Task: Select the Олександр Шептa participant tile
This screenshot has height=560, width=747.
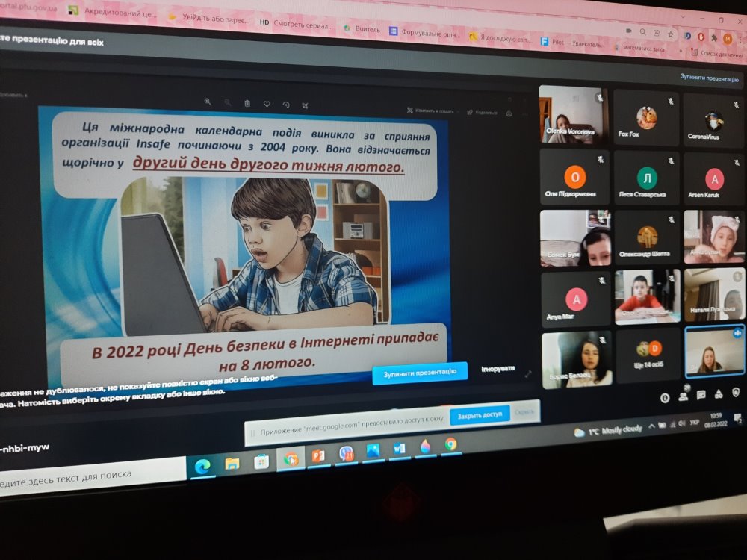Action: click(x=648, y=237)
